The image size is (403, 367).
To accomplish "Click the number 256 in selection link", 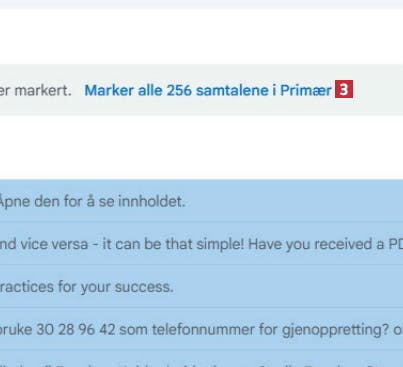I will click(x=179, y=90).
